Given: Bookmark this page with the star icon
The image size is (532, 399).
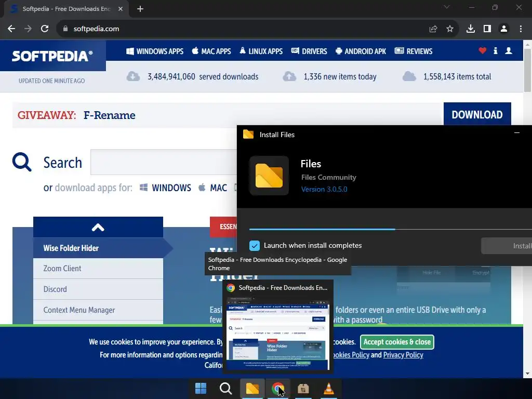Looking at the screenshot, I should pos(450,29).
